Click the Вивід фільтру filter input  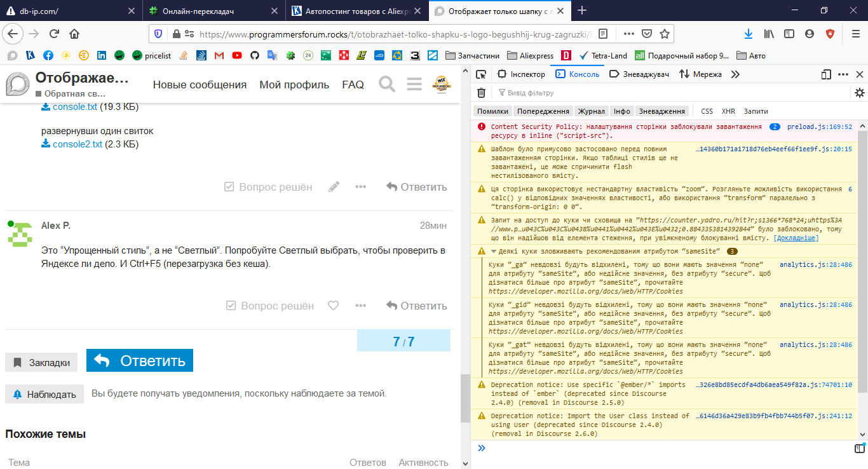(671, 93)
